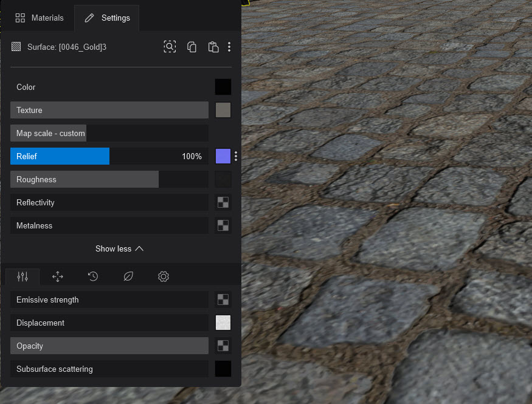Paste material using the clipboard icon

(x=213, y=47)
